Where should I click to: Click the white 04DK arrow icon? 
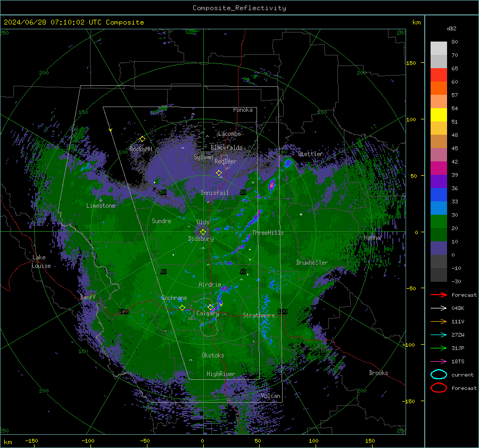click(439, 308)
